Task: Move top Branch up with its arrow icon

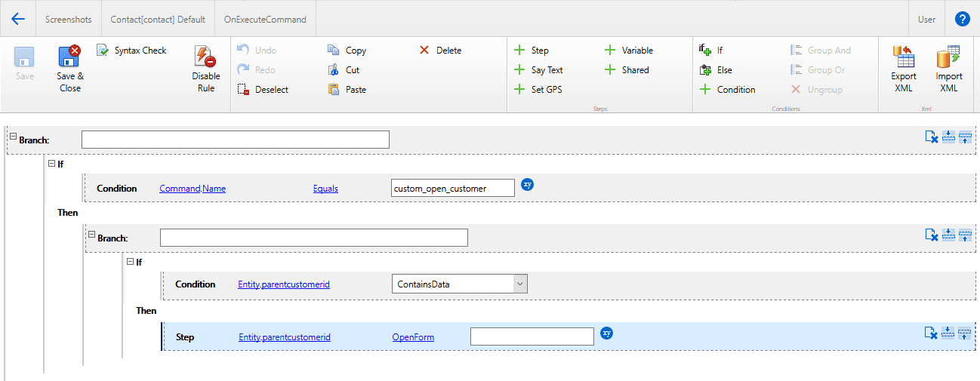Action: click(x=965, y=137)
